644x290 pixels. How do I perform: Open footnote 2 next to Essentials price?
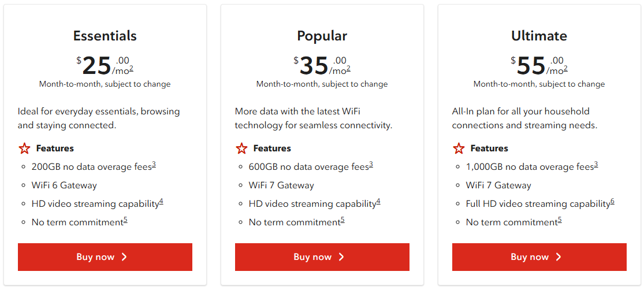point(131,69)
